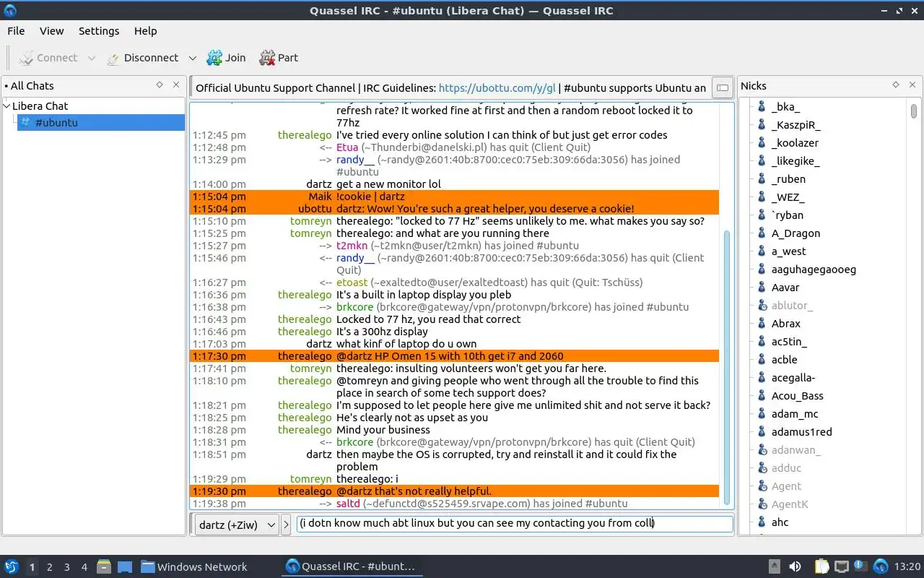
Task: Select nick ahc in list
Action: (780, 522)
